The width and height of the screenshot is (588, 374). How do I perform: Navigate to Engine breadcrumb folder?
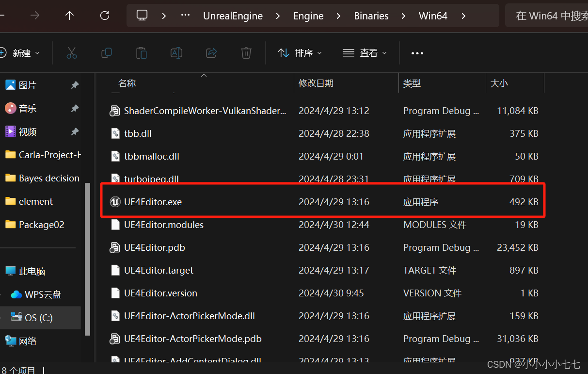pos(308,16)
